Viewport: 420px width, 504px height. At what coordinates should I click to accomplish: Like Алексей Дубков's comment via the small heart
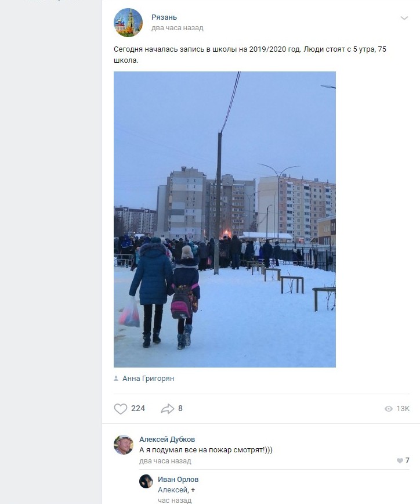click(400, 460)
